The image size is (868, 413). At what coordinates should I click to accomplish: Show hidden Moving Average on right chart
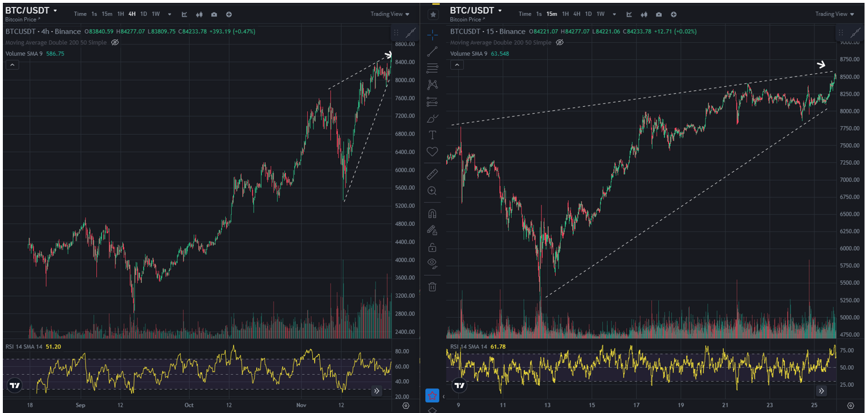[x=560, y=43]
